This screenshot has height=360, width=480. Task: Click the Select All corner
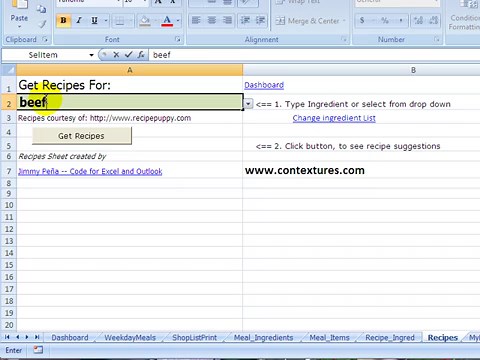tap(8, 70)
